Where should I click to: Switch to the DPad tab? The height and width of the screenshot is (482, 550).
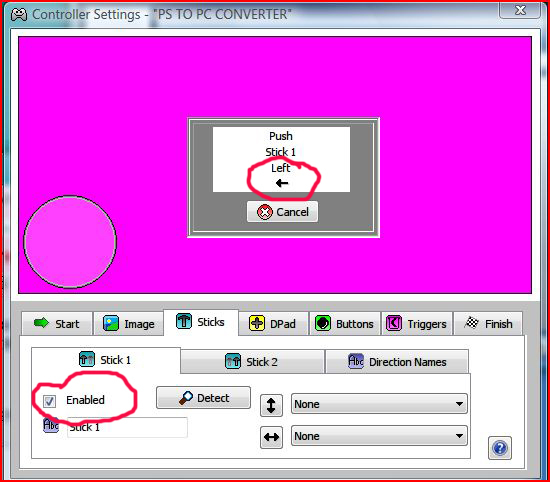click(273, 323)
